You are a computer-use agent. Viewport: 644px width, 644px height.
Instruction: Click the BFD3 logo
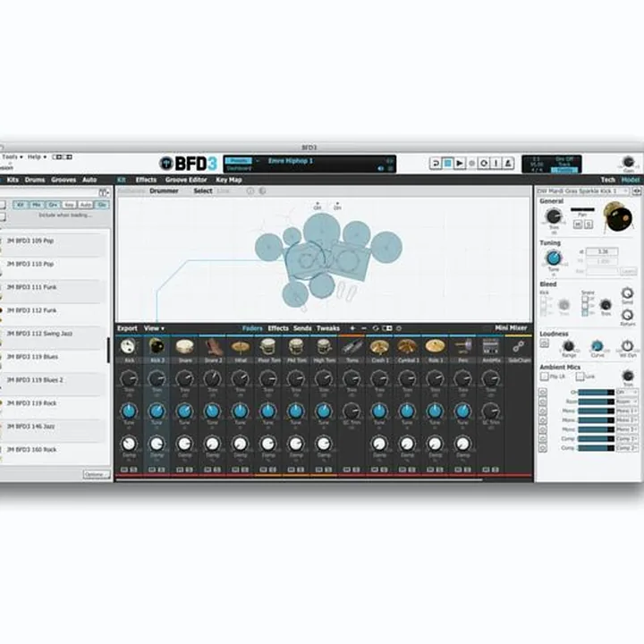tap(188, 164)
